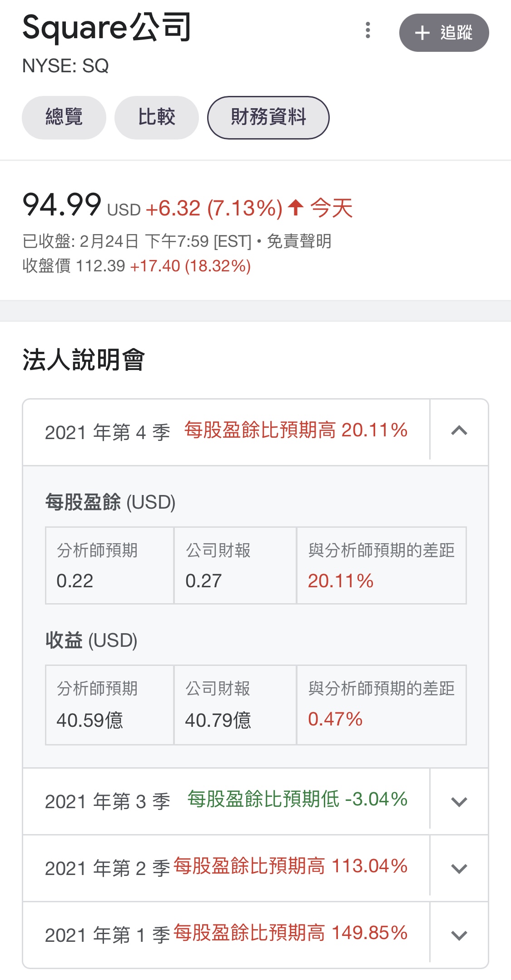
Task: Open the three-dot more options menu
Action: click(x=368, y=30)
